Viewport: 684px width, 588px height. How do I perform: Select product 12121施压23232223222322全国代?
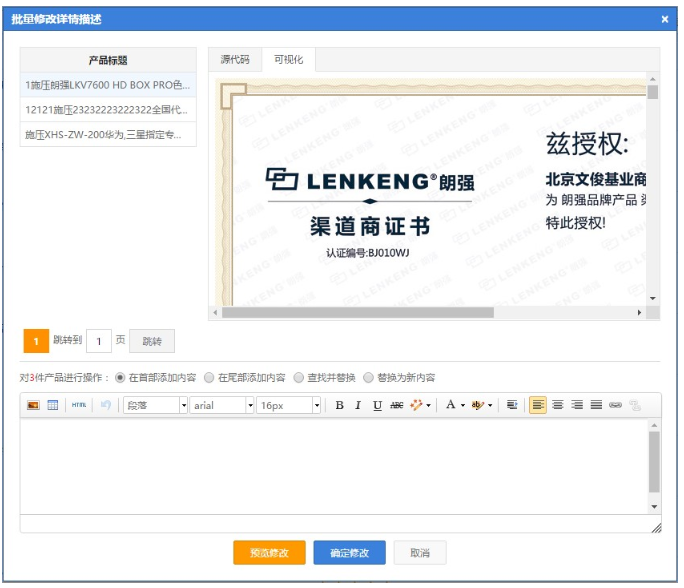pos(108,109)
